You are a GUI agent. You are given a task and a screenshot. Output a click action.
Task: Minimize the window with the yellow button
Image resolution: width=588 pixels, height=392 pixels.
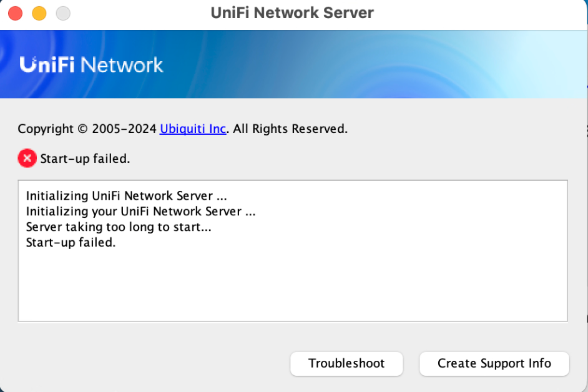tap(39, 14)
